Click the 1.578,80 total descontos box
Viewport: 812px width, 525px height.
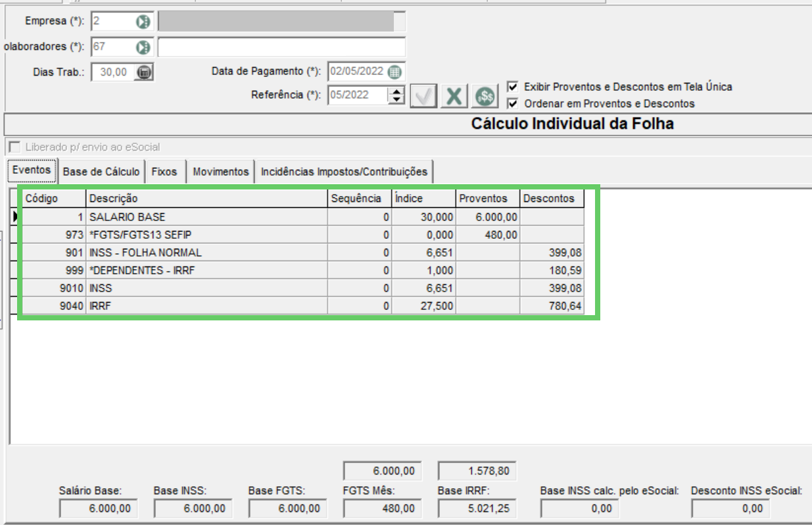477,471
